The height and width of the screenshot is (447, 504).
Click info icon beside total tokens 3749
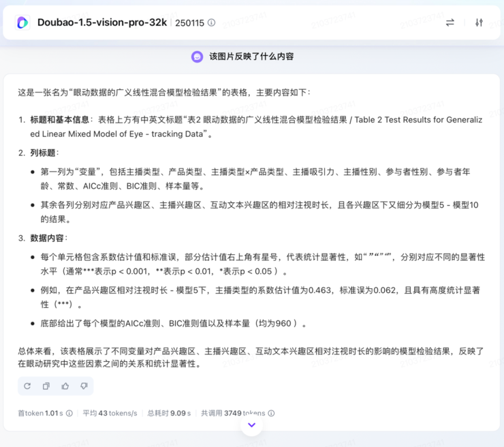click(271, 414)
